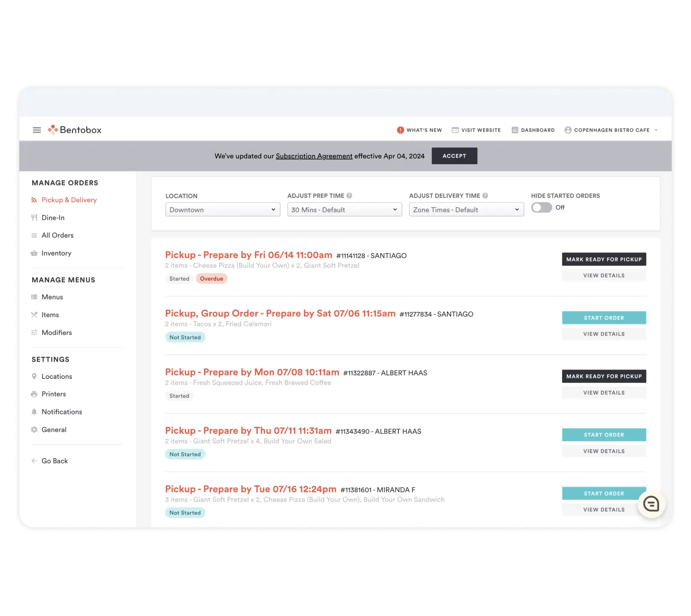Select Modifiers in the sidebar
The image size is (691, 616).
(x=57, y=332)
